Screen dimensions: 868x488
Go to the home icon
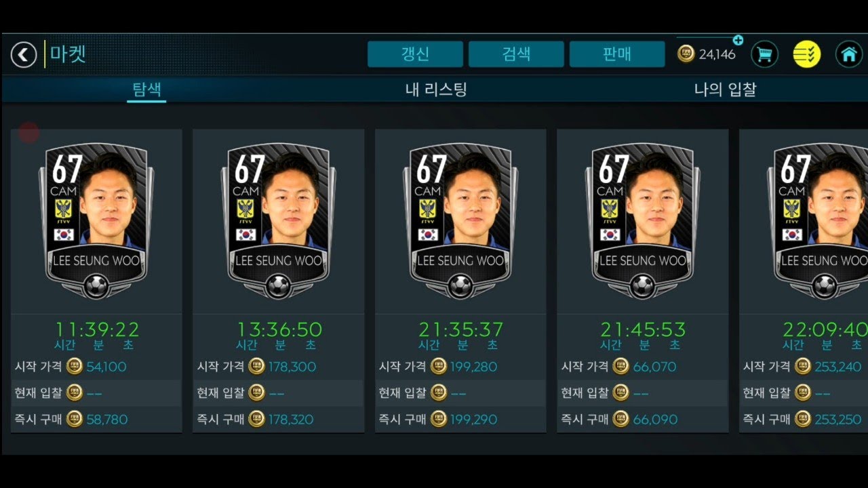click(849, 54)
